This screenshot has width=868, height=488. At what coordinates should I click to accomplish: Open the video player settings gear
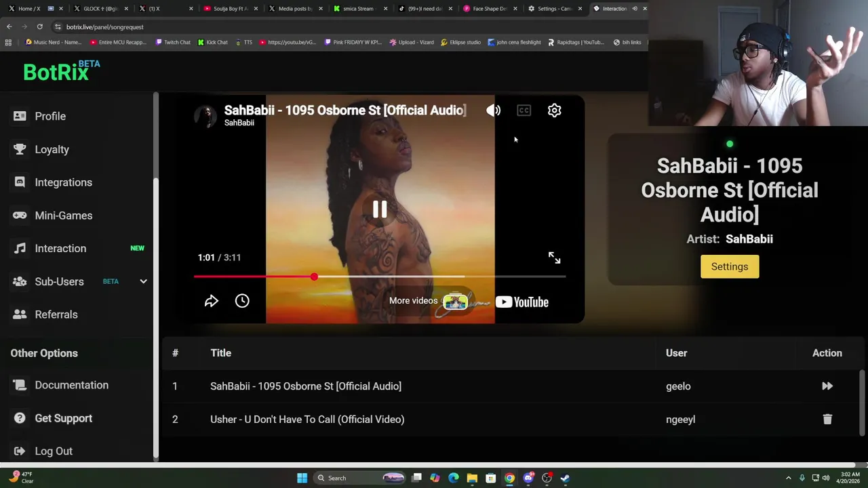554,110
